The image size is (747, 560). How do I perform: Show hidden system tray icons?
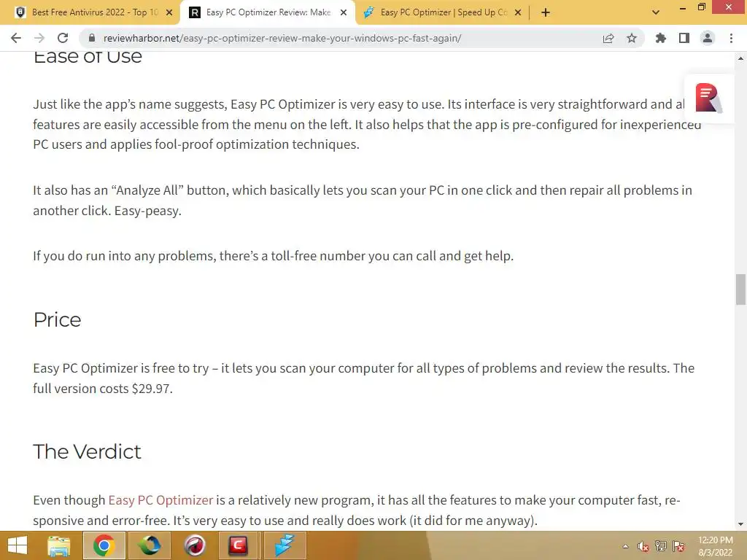pos(625,546)
